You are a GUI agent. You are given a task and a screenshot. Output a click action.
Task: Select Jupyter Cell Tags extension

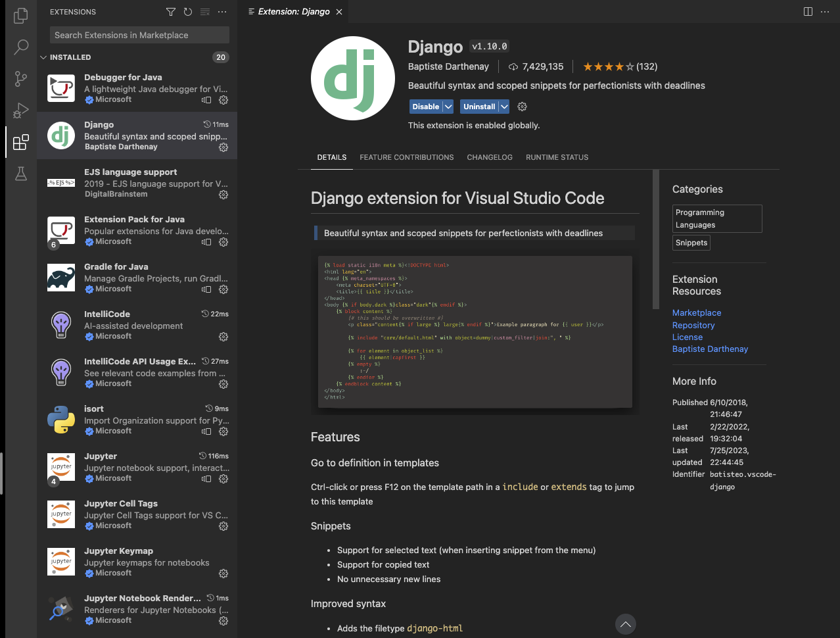[x=137, y=514]
